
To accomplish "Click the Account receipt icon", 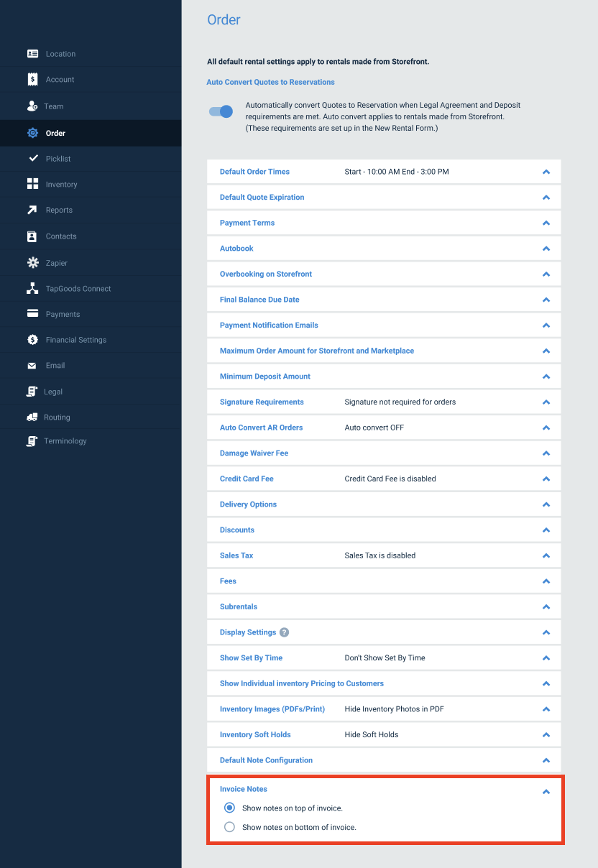I will (32, 80).
